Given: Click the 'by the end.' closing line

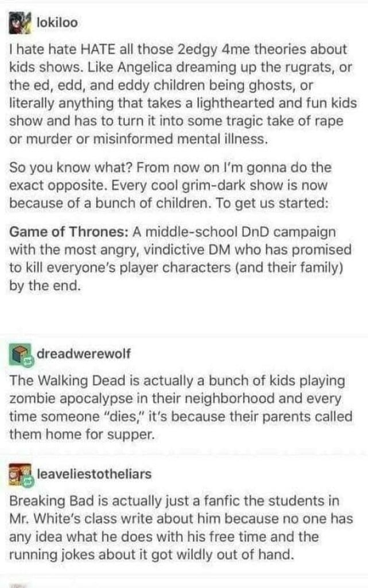Looking at the screenshot, I should [x=45, y=286].
